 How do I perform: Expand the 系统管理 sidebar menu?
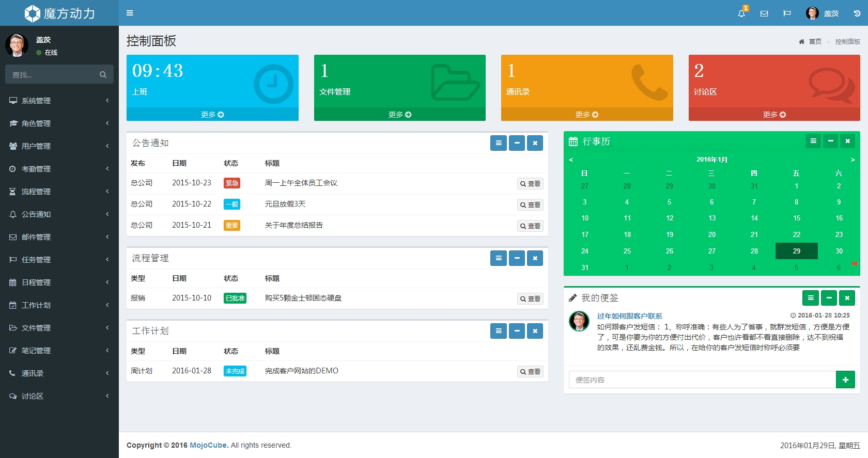pos(59,101)
